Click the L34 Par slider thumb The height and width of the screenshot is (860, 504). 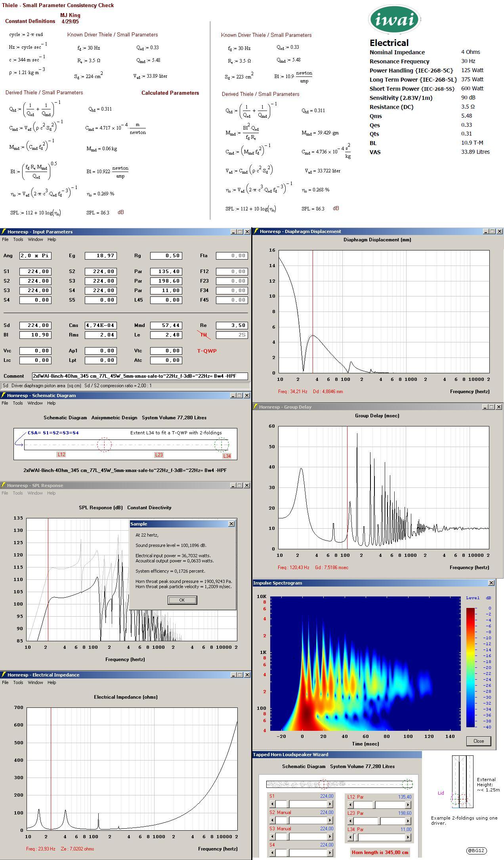(356, 837)
